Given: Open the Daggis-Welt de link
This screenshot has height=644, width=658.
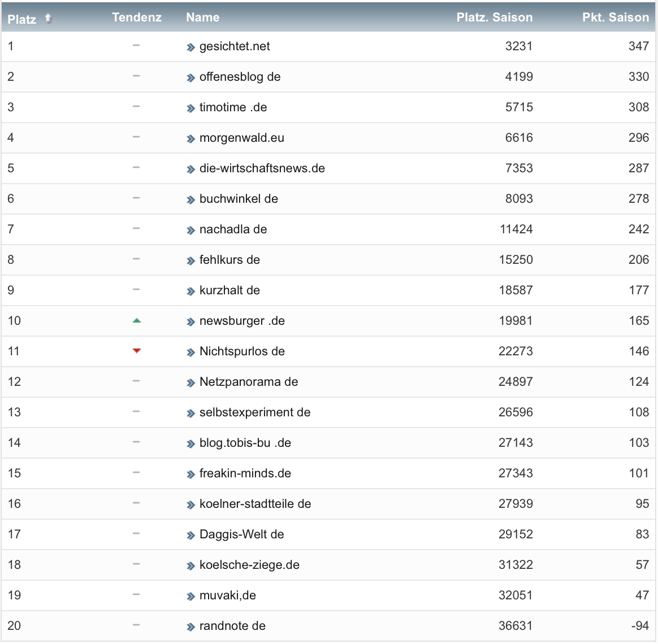Looking at the screenshot, I should 242,534.
